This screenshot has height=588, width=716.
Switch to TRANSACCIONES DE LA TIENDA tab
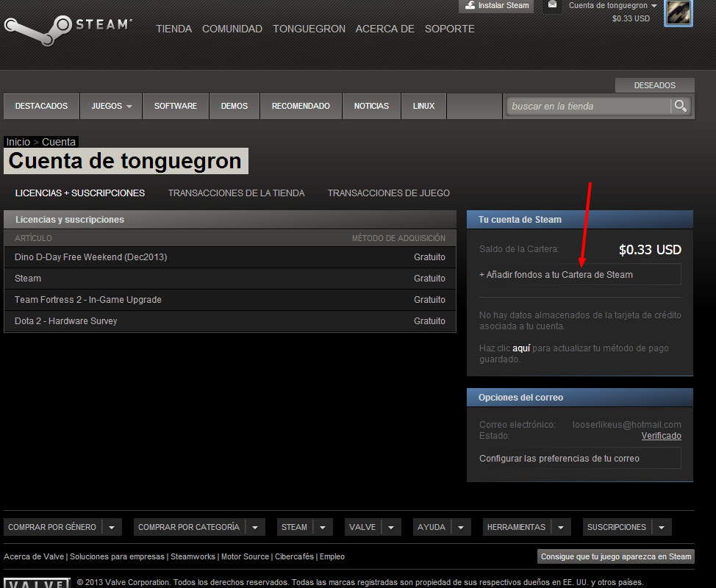click(x=237, y=193)
